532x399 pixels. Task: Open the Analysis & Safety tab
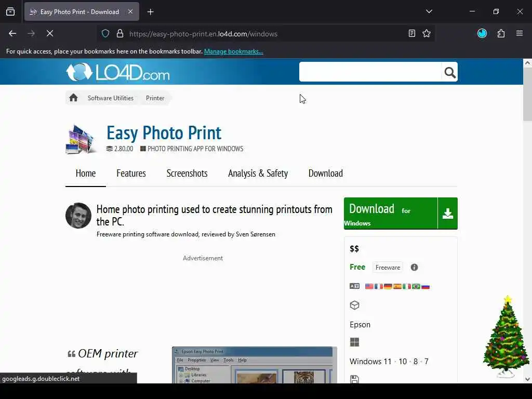tap(258, 174)
